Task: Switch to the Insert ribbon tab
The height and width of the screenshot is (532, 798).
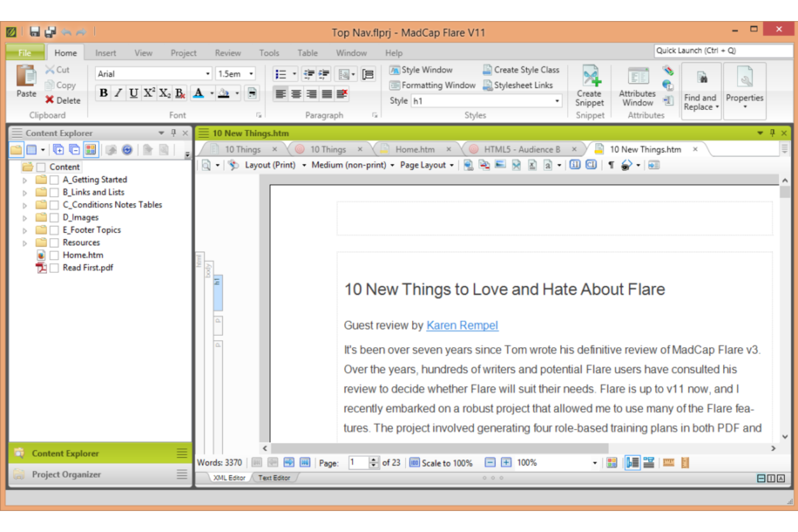Action: point(105,52)
